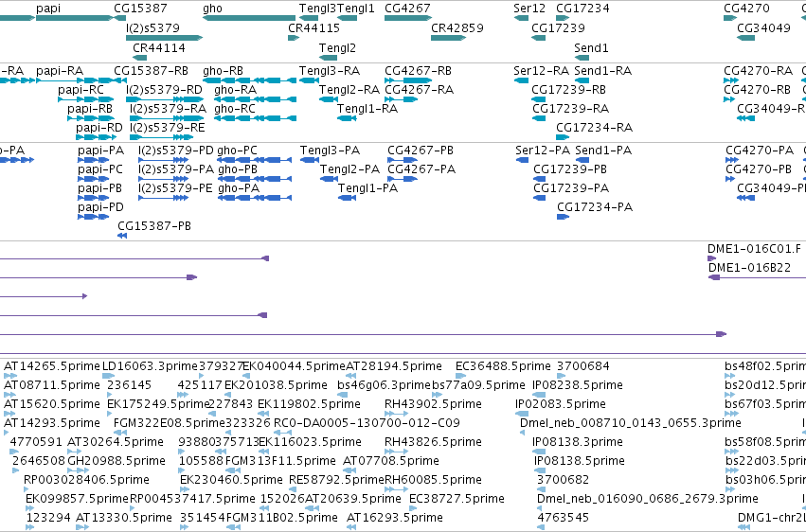The width and height of the screenshot is (806, 532).
Task: Click the Send1 gene label
Action: 591,47
